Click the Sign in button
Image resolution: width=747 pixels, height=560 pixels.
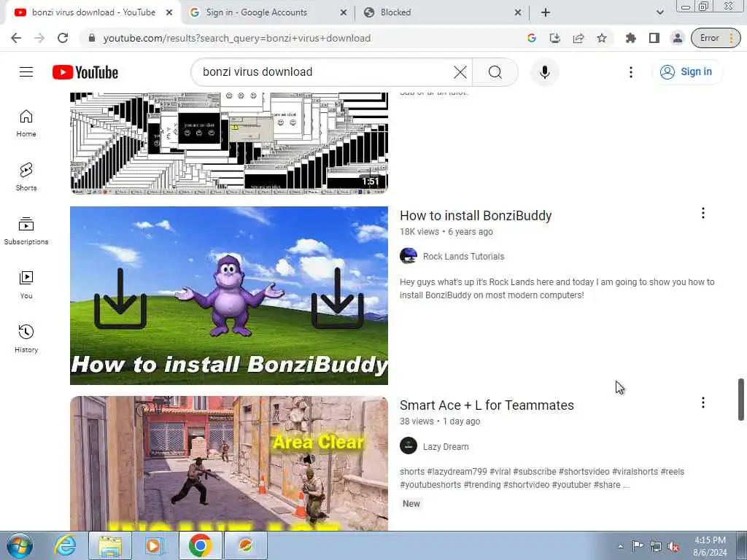tap(686, 72)
